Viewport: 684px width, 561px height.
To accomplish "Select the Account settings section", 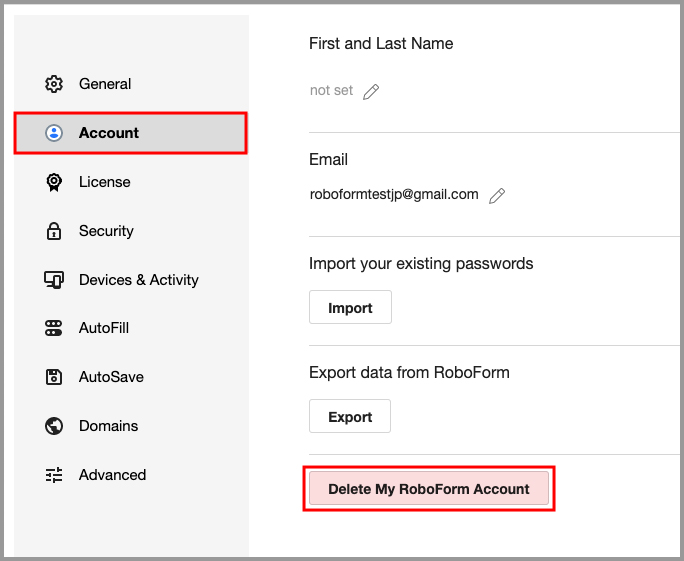I will pyautogui.click(x=131, y=133).
